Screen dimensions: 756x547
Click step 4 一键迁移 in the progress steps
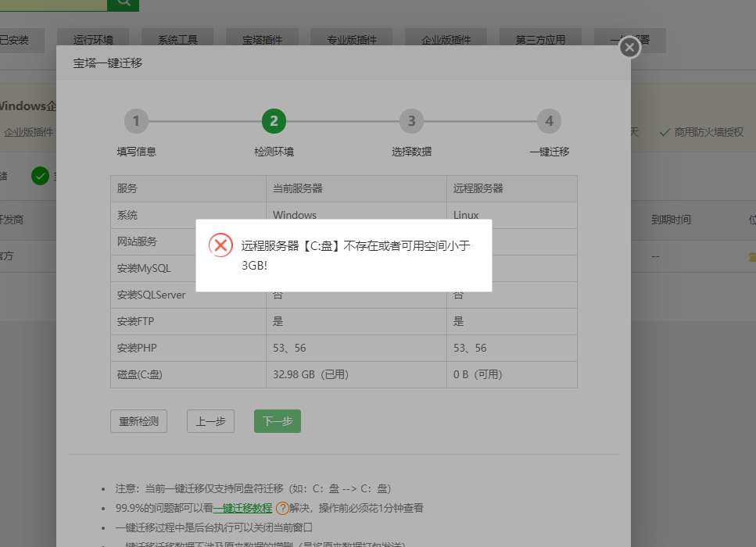tap(549, 121)
